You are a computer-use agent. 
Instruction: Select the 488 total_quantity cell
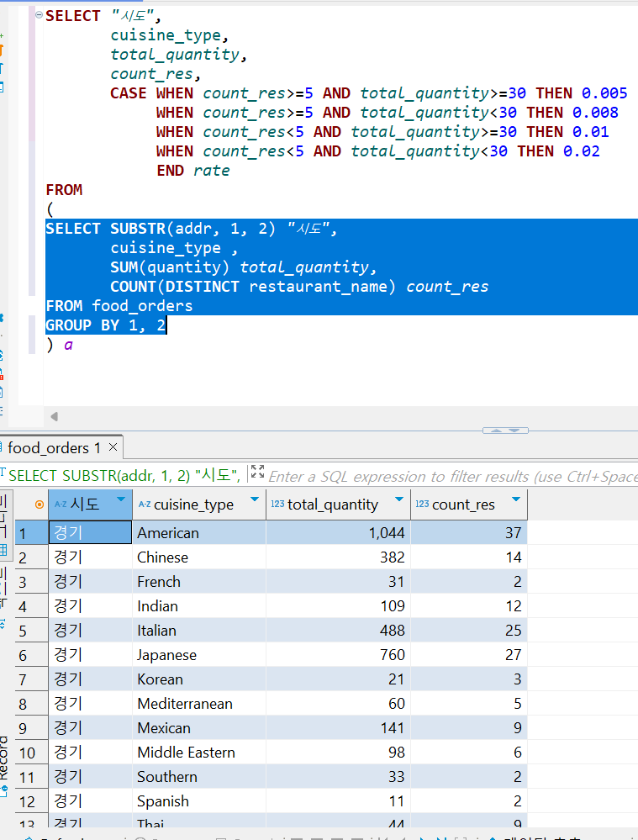click(x=338, y=631)
